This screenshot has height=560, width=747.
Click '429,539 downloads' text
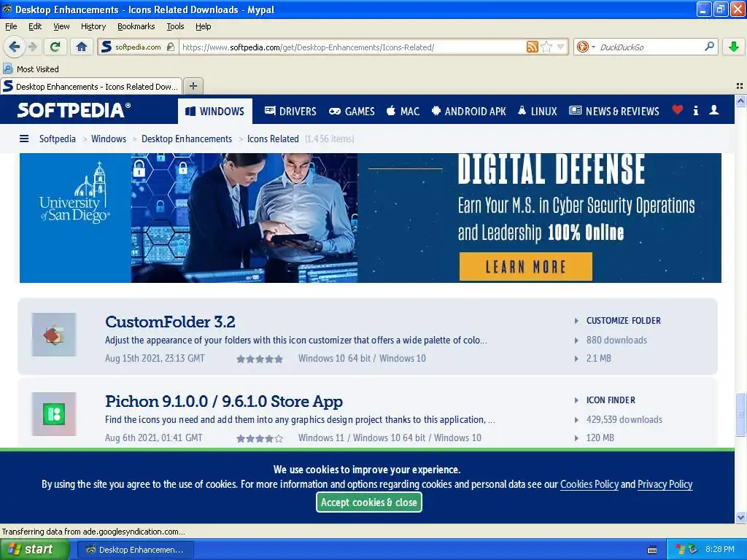pos(624,419)
